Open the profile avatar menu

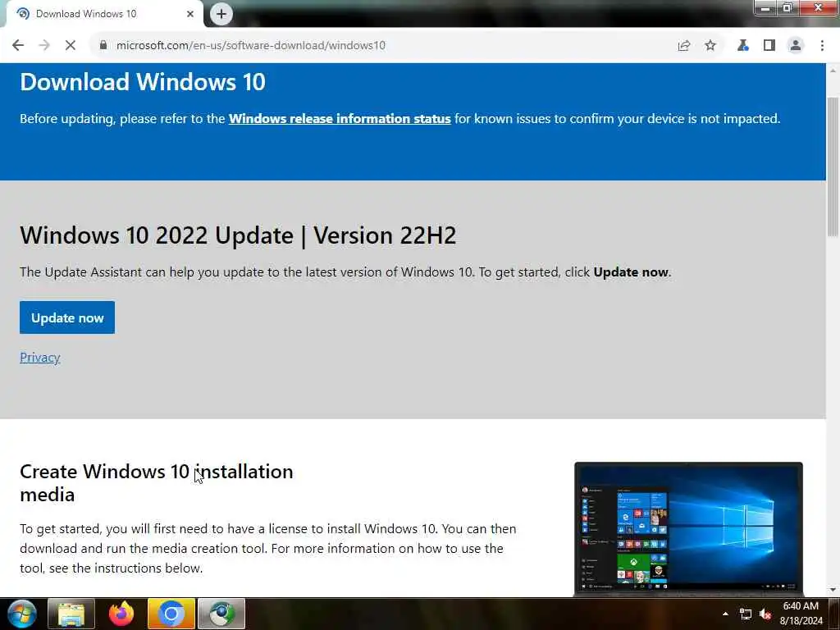796,46
